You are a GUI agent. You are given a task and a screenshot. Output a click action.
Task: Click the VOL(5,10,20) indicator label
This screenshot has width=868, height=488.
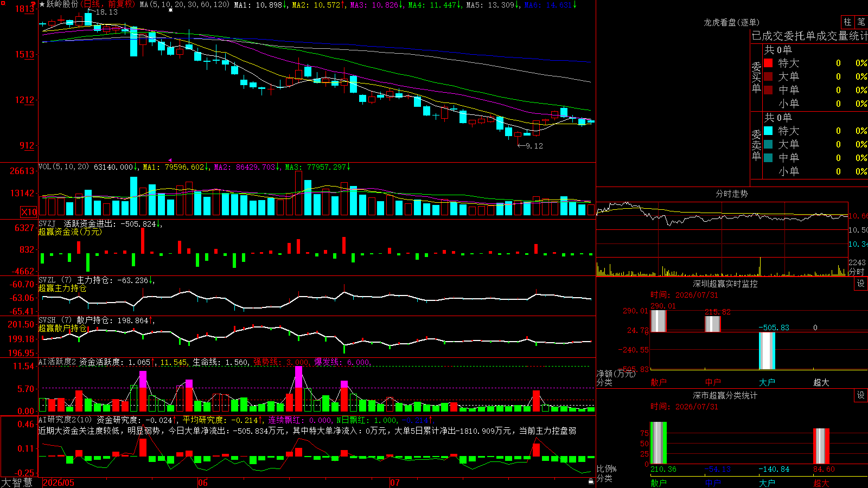(64, 167)
